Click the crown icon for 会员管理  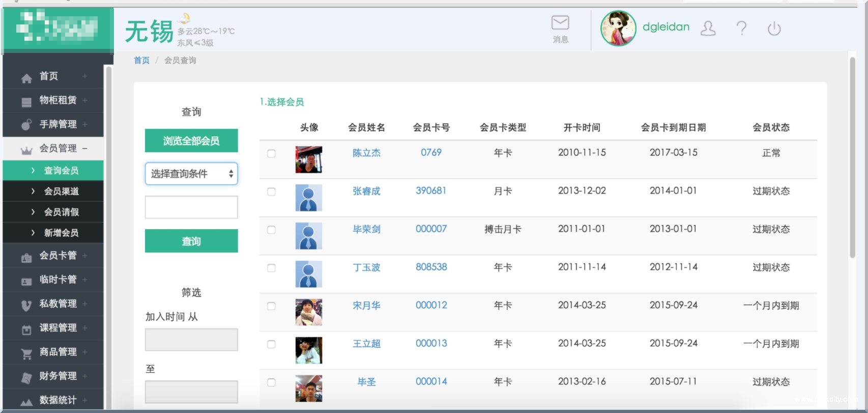(26, 150)
